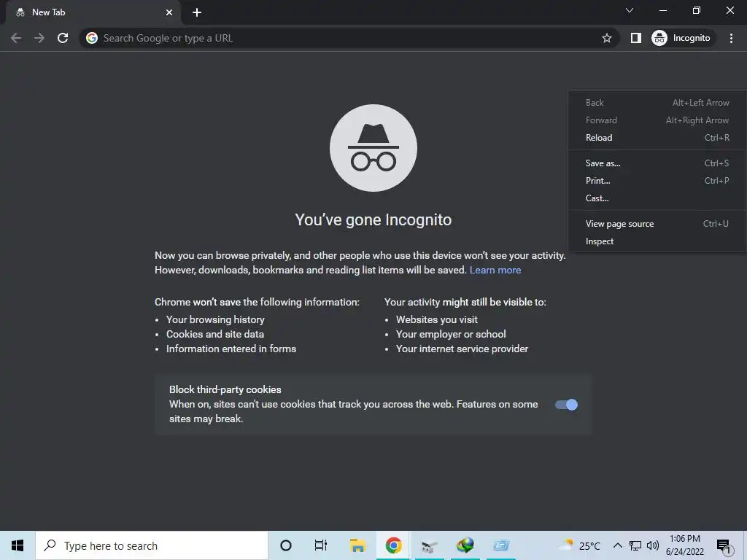Choose Inspect from the context menu

tap(657, 241)
